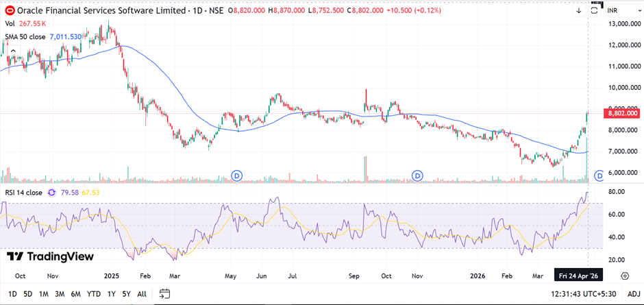This screenshot has width=644, height=305.
Task: Click the fullscreen frame icon
Action: pos(596,11)
